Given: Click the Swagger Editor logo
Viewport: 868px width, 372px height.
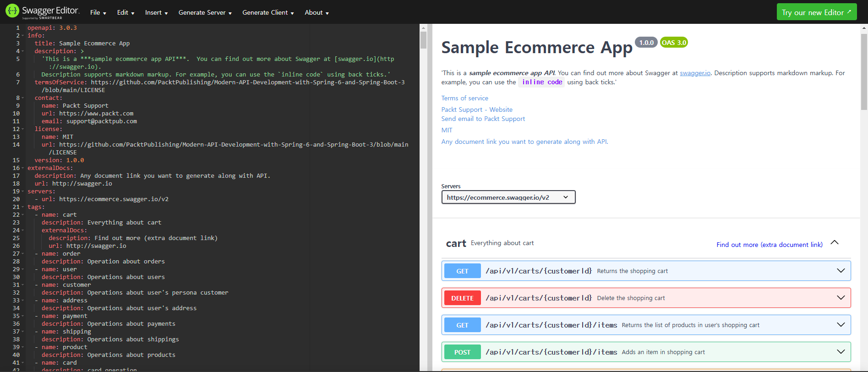Looking at the screenshot, I should [42, 12].
